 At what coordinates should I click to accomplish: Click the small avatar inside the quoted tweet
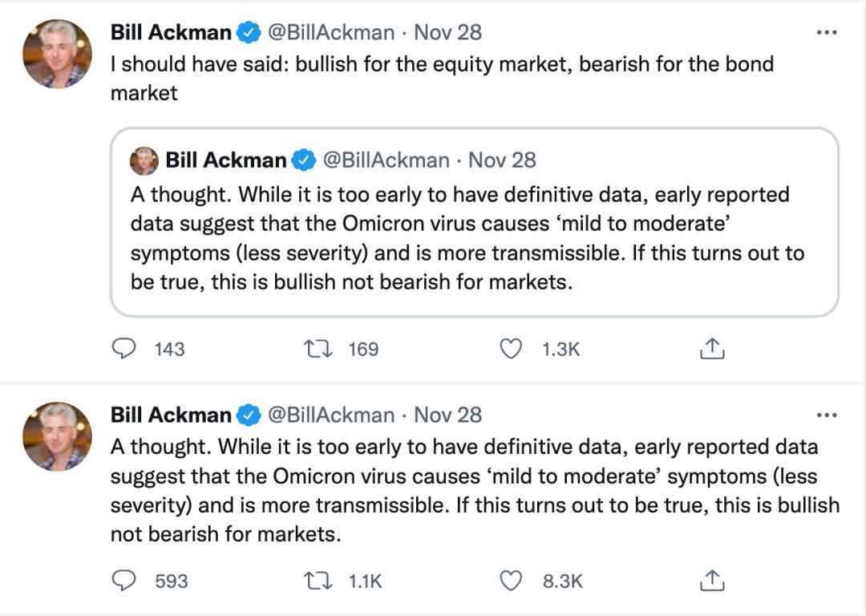tap(145, 160)
